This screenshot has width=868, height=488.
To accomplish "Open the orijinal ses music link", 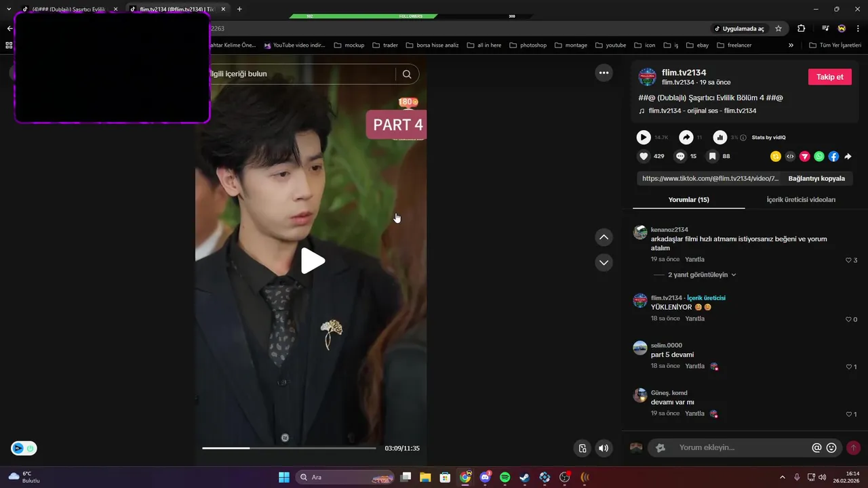I will tap(702, 110).
